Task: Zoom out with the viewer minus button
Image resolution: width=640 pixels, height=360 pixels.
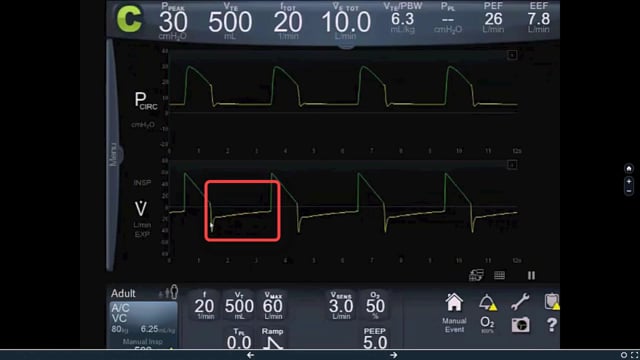Action: point(629,191)
